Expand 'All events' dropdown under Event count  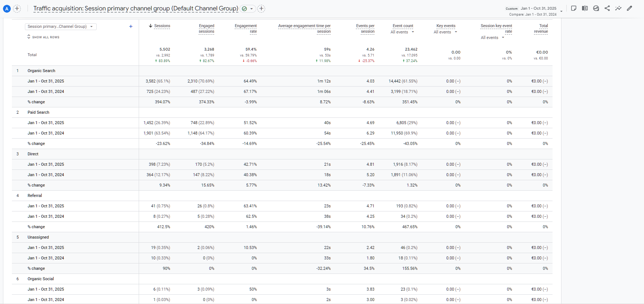click(402, 32)
